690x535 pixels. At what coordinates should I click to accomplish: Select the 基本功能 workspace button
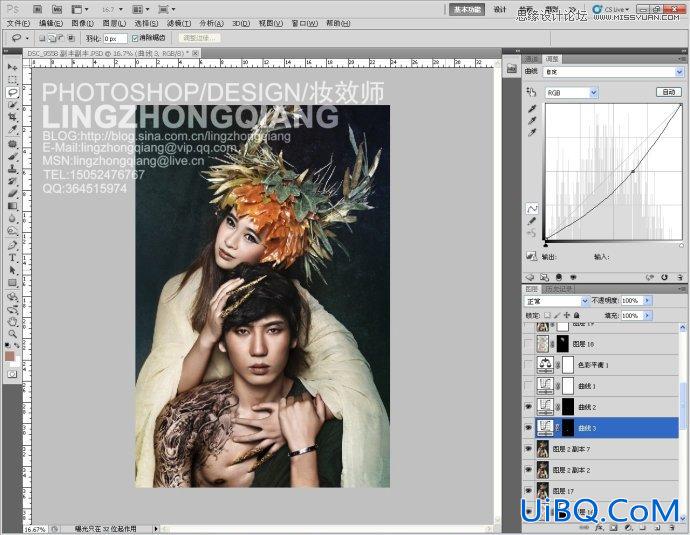467,9
